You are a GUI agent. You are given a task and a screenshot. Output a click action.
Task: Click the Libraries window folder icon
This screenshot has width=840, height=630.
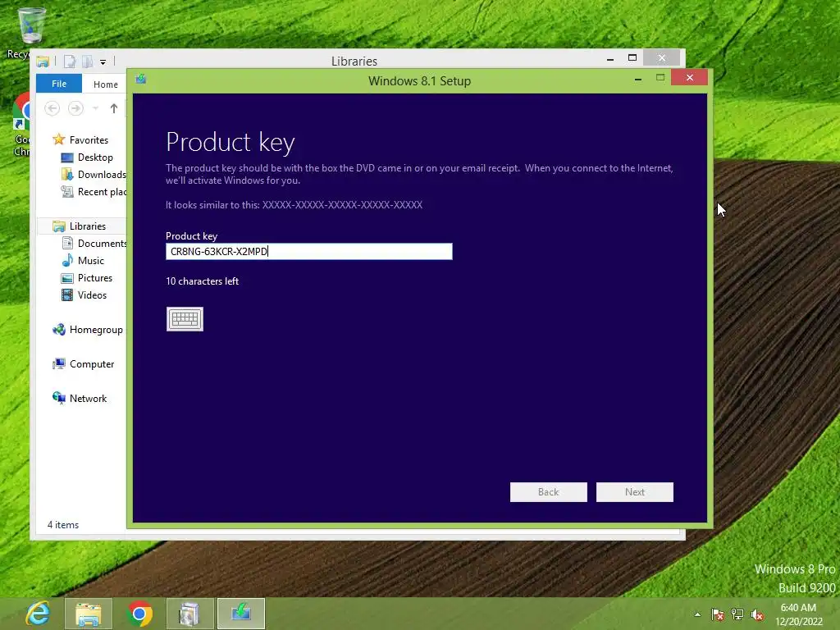(x=43, y=61)
